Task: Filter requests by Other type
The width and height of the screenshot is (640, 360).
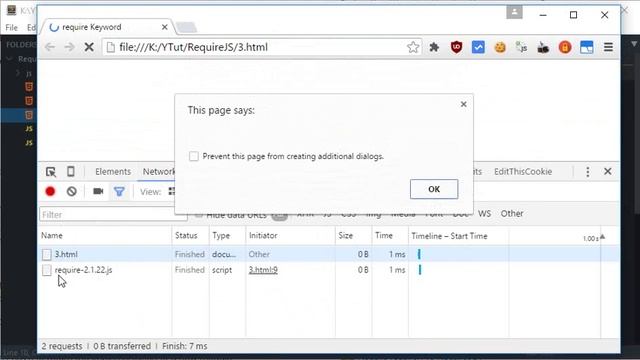Action: pyautogui.click(x=512, y=213)
